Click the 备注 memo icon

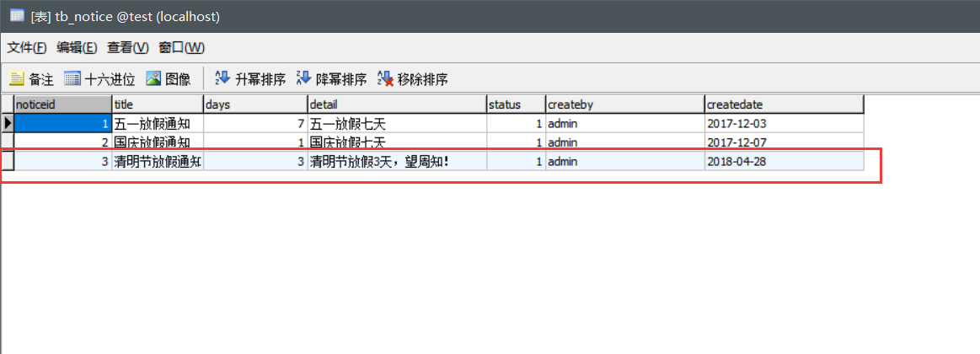pyautogui.click(x=16, y=78)
